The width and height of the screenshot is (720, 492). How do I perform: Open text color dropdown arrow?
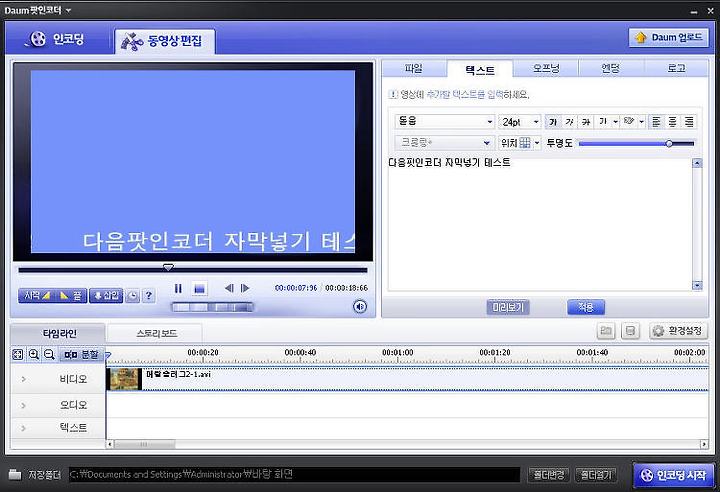(615, 122)
